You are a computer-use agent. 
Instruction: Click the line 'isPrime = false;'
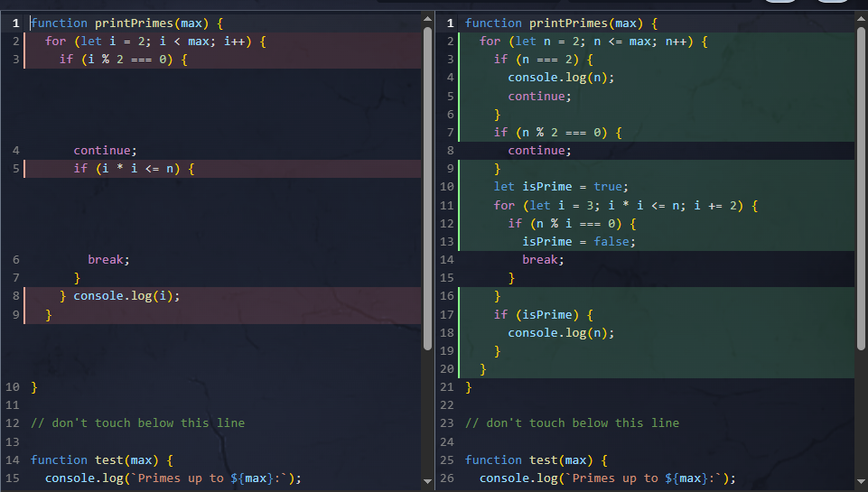click(579, 242)
